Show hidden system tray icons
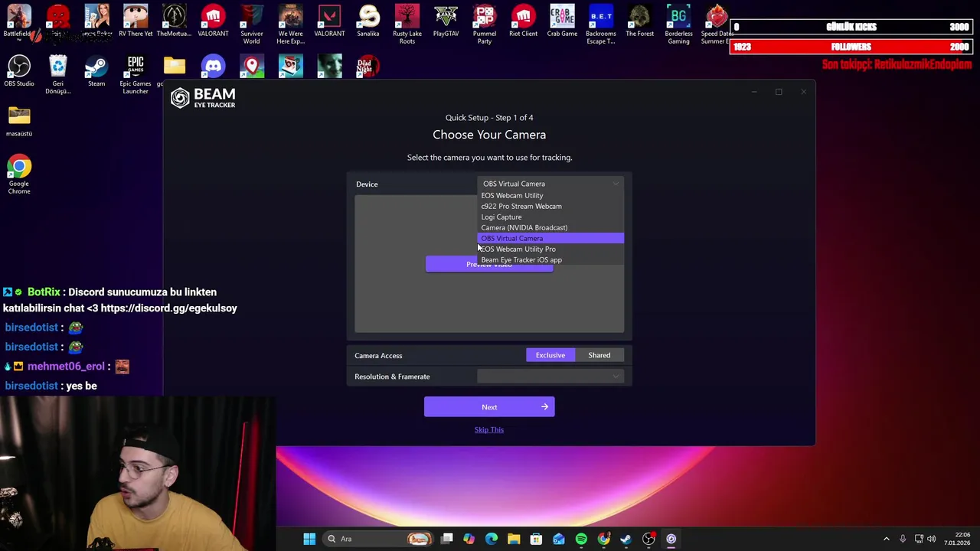This screenshot has width=980, height=551. [887, 539]
